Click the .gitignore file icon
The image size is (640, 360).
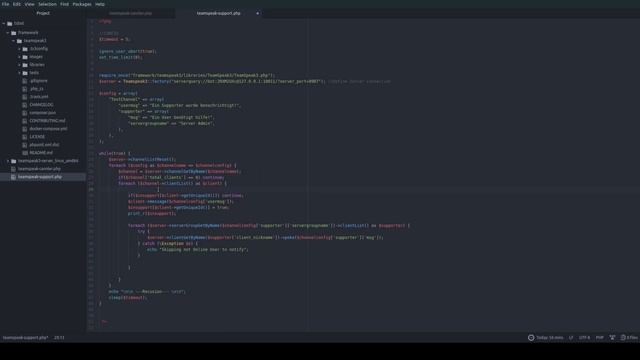coord(25,81)
